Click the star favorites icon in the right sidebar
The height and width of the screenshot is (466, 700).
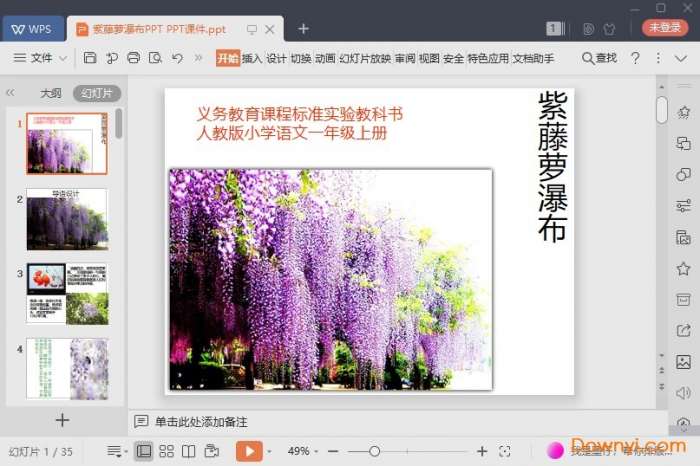coord(683,268)
